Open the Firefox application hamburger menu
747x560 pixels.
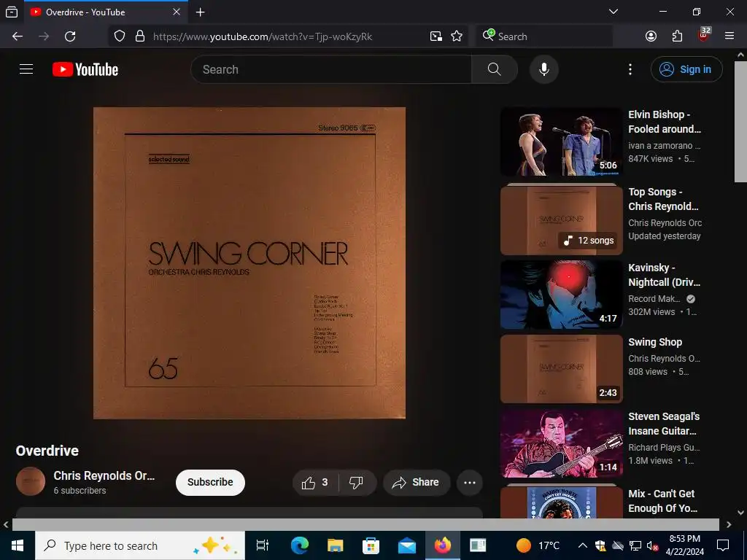pos(729,36)
